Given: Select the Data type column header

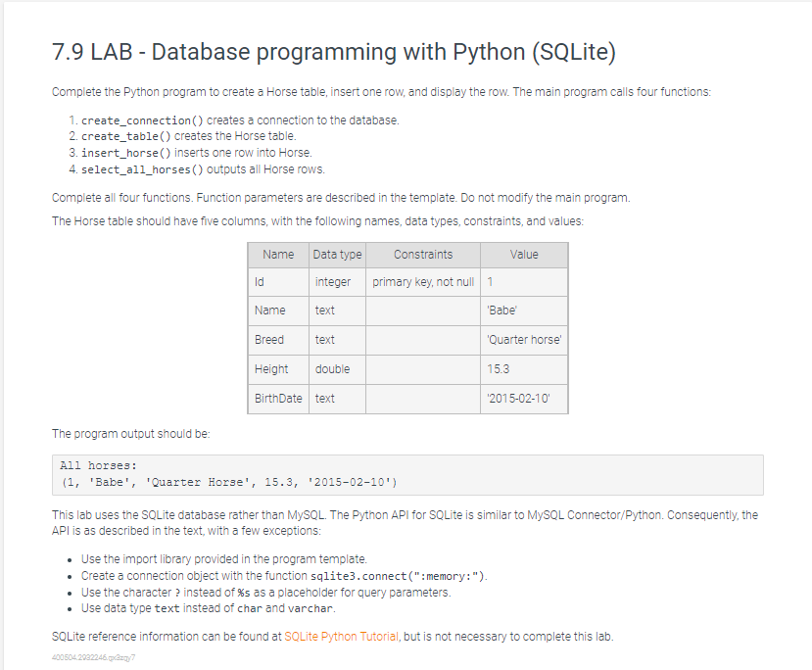Looking at the screenshot, I should click(x=337, y=255).
